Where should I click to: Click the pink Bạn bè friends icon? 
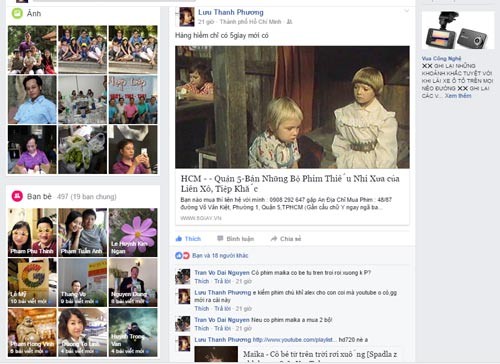tap(17, 196)
